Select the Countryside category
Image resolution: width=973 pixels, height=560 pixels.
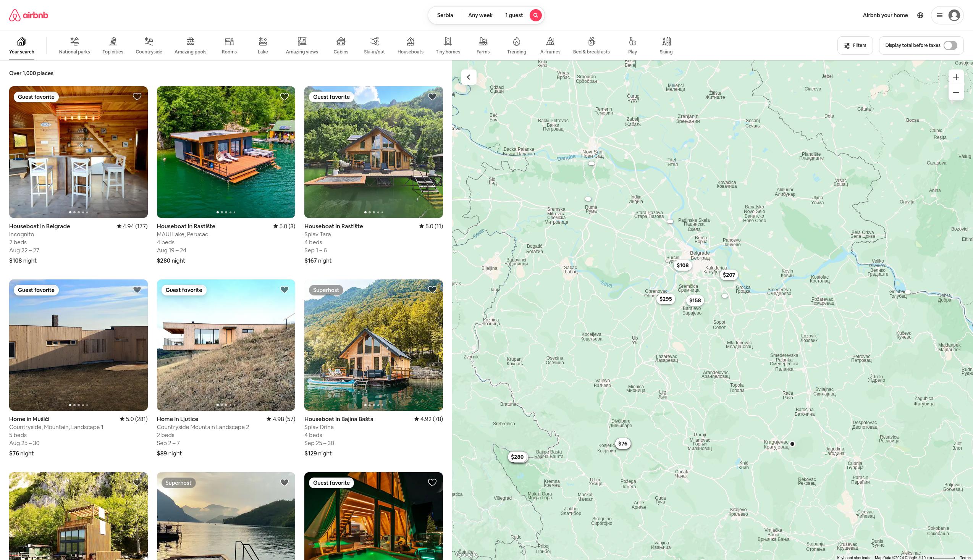point(149,45)
